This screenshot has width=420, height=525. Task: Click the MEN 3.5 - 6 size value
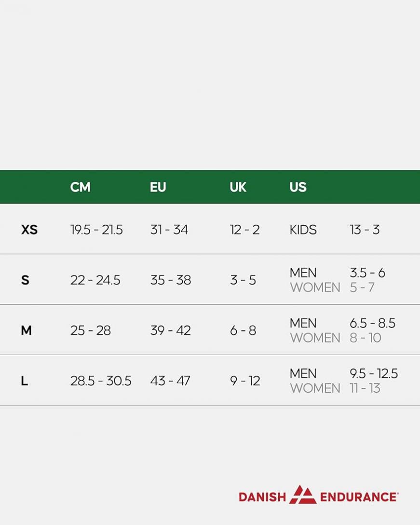[367, 273]
